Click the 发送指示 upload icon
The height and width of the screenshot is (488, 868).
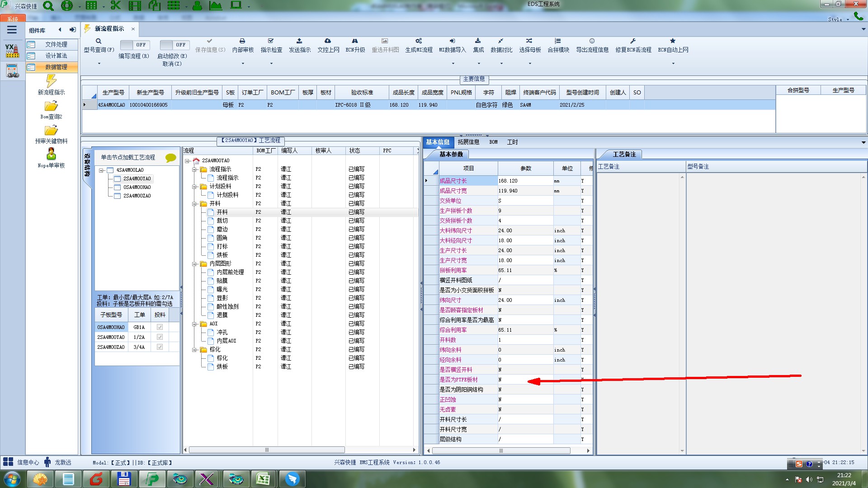pos(299,41)
